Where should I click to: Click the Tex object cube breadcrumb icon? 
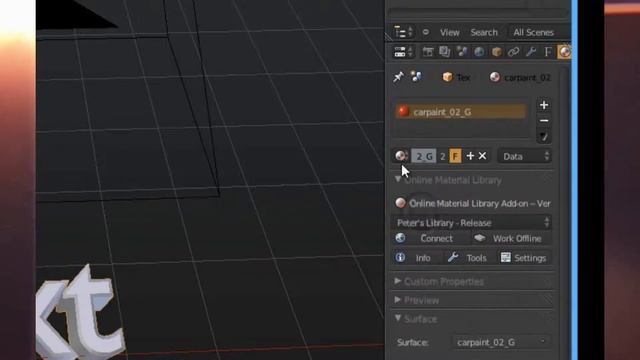447,77
